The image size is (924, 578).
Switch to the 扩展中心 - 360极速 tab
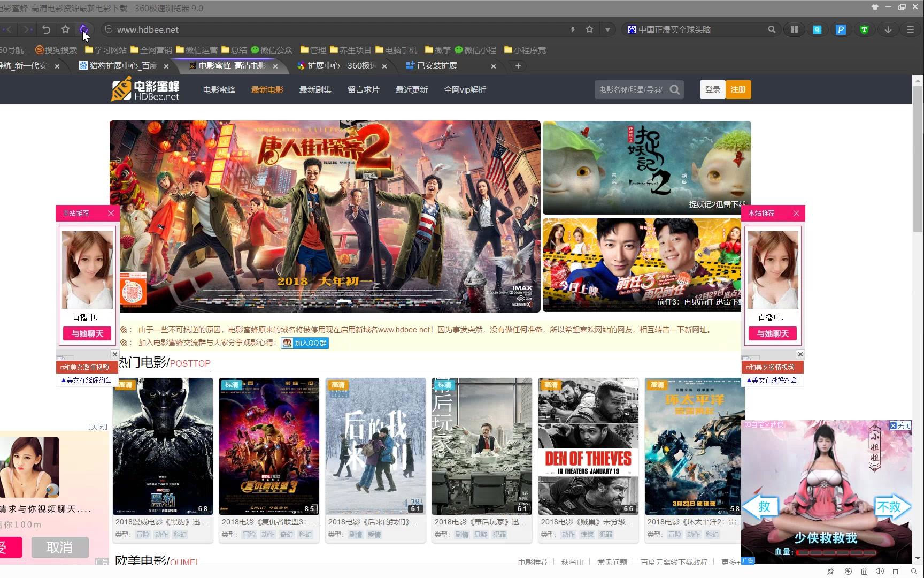click(x=337, y=66)
